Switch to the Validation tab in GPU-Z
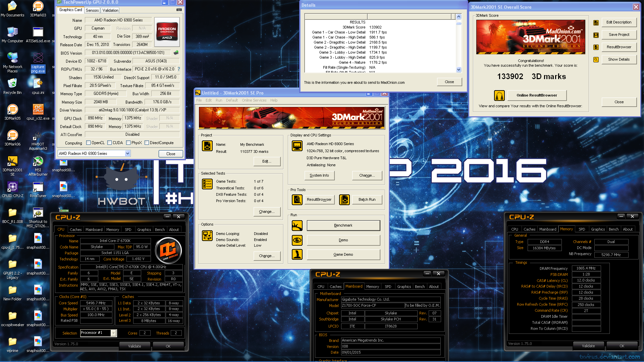 click(x=110, y=10)
